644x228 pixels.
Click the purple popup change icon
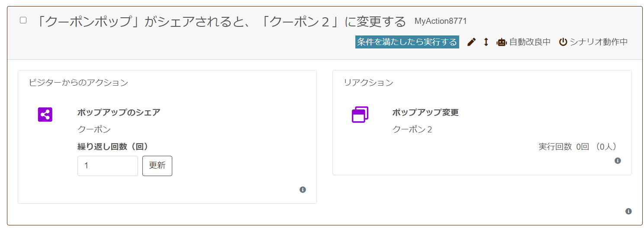pyautogui.click(x=360, y=115)
